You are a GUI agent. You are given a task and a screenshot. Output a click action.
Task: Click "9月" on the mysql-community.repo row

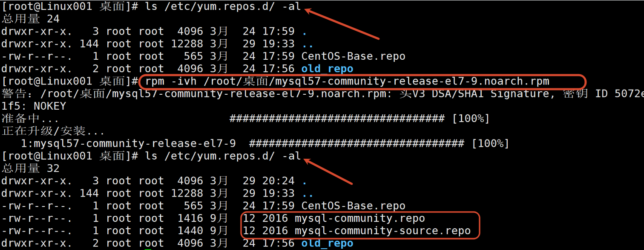click(x=219, y=218)
